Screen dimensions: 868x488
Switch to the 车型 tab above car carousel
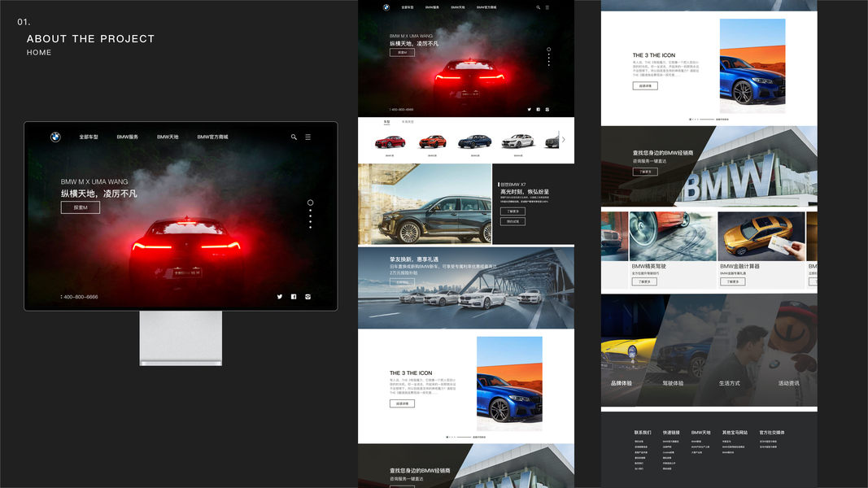[386, 122]
